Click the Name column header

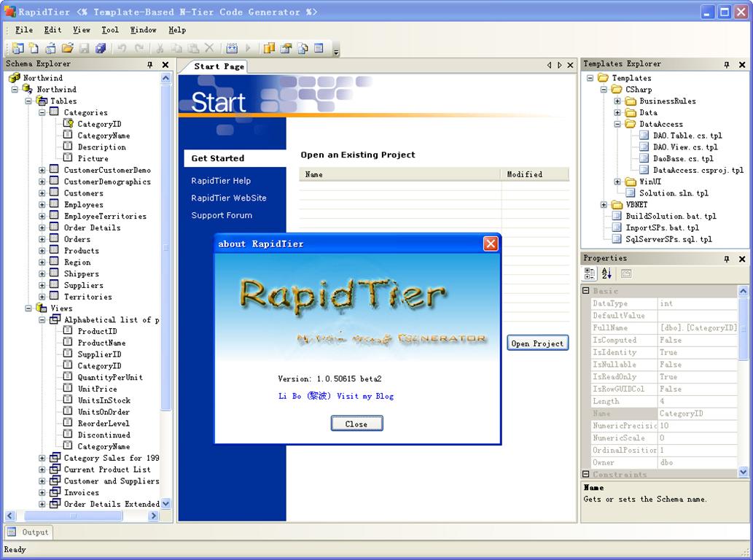pyautogui.click(x=399, y=174)
